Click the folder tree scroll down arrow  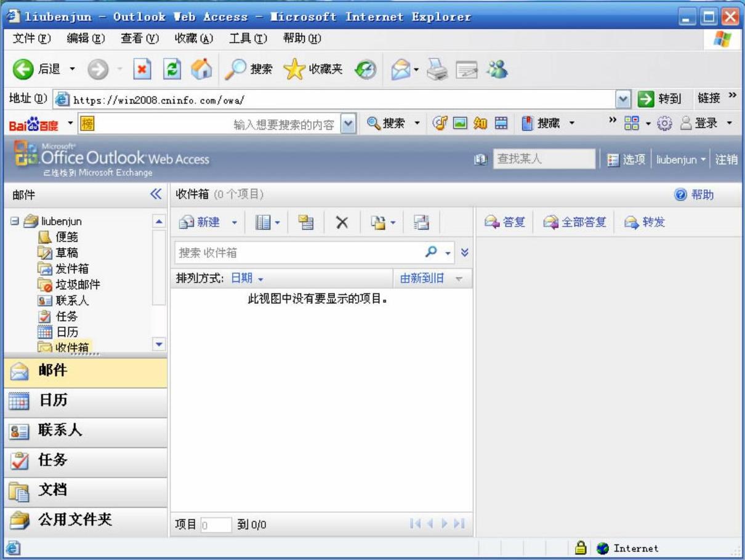tap(159, 345)
